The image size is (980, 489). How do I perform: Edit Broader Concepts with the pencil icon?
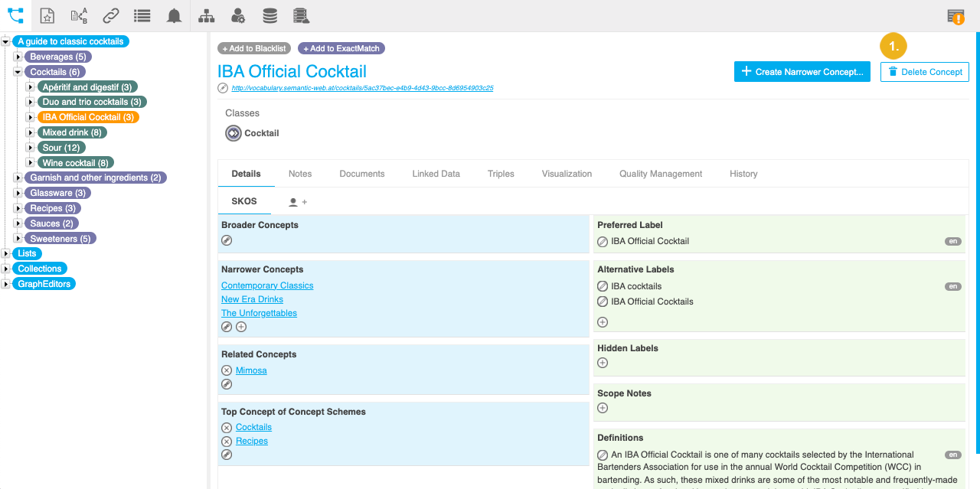pos(227,240)
